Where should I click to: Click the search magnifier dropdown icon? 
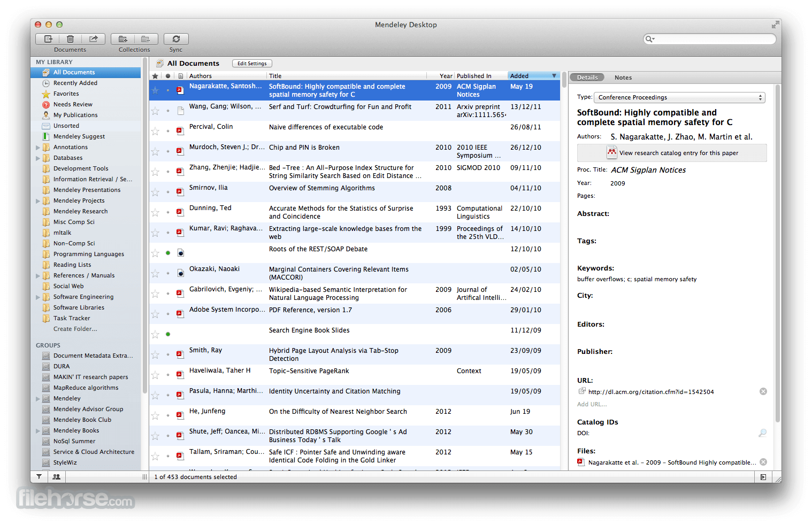click(x=650, y=39)
